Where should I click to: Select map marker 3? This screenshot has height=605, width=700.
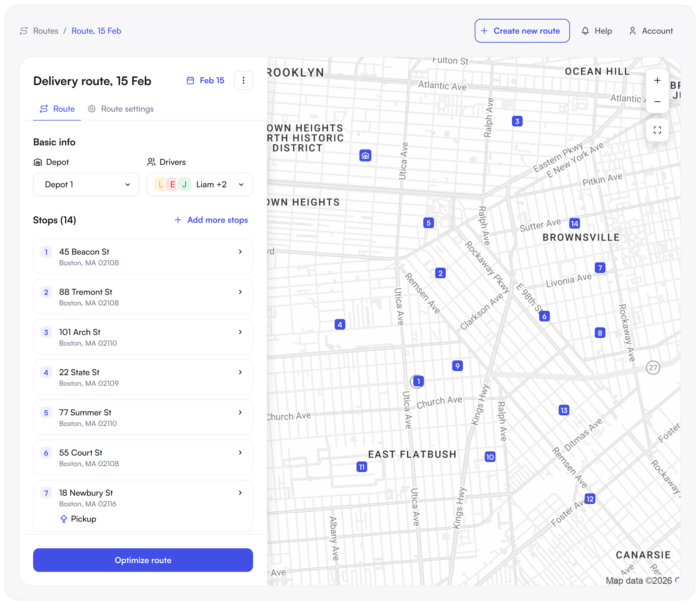pos(517,121)
